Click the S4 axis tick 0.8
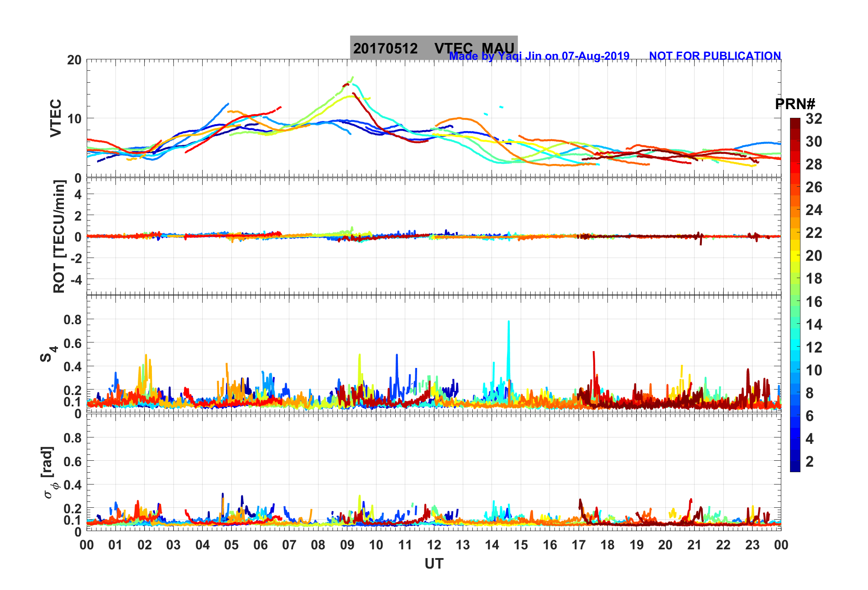Viewport: 868px width, 590px height. point(73,320)
